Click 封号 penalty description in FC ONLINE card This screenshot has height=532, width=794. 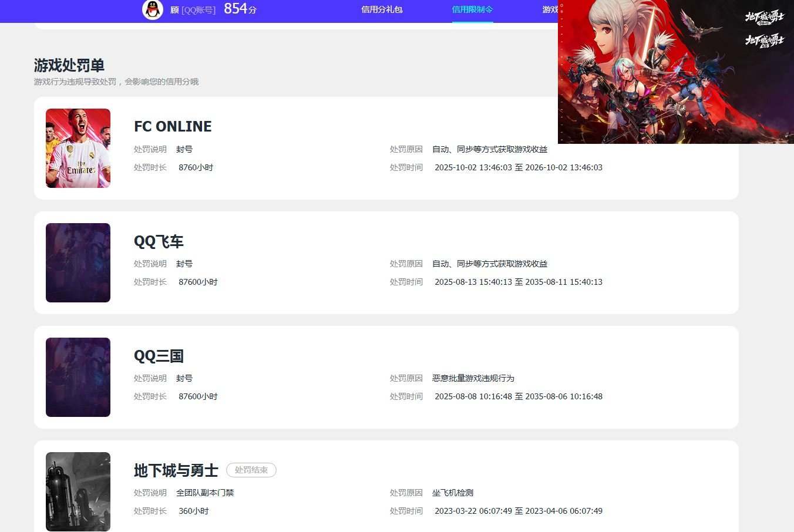(x=184, y=149)
